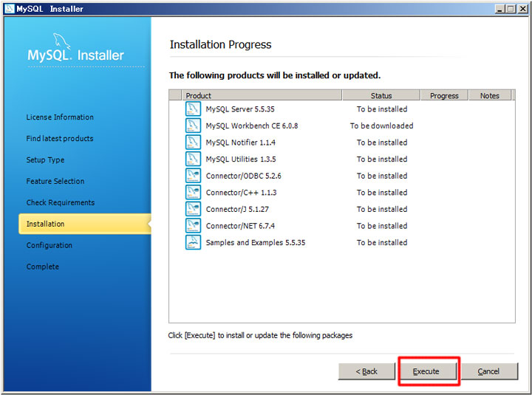
Task: Minimize the MySQL Installer window
Action: coord(499,9)
